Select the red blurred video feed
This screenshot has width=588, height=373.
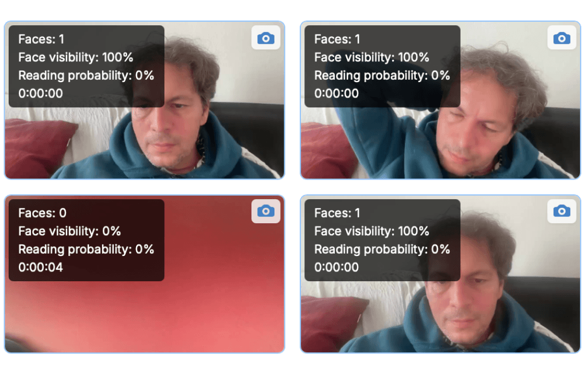pyautogui.click(x=172, y=310)
